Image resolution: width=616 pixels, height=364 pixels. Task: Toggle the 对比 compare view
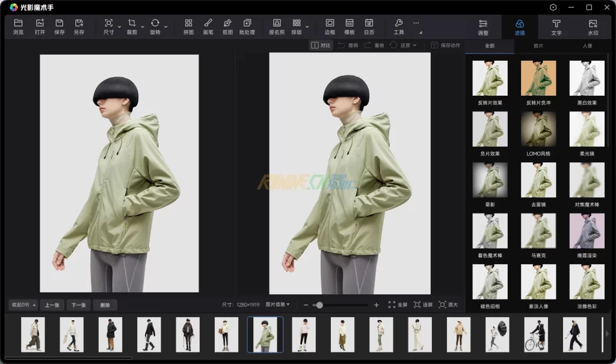321,45
